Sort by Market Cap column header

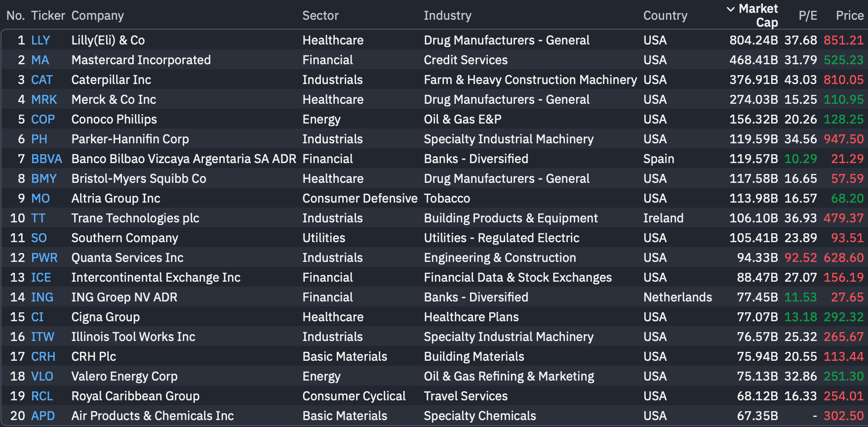[757, 15]
